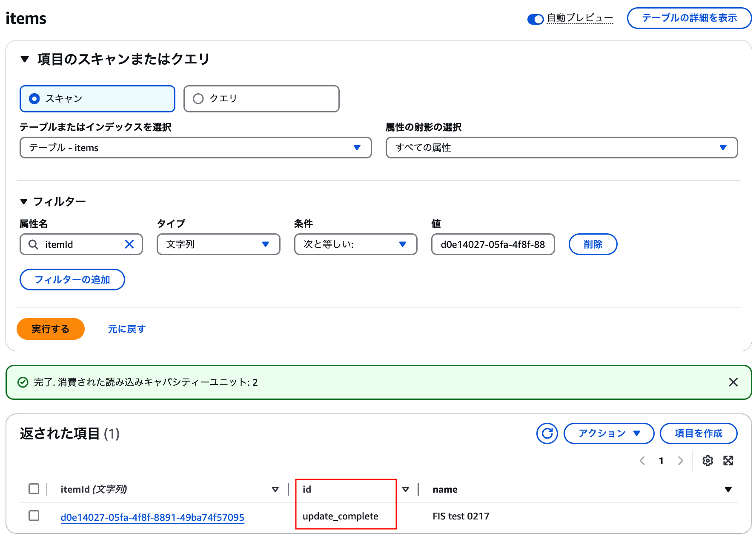Open the アクション dropdown menu
This screenshot has height=545, width=756.
(x=609, y=433)
